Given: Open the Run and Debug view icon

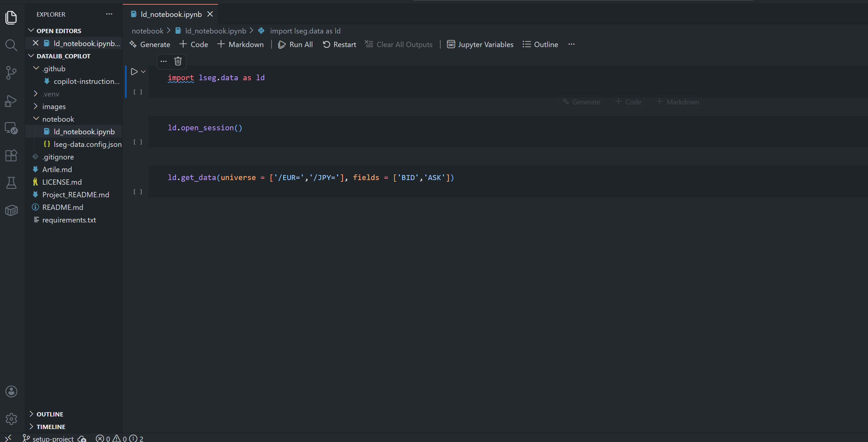Looking at the screenshot, I should click(11, 101).
